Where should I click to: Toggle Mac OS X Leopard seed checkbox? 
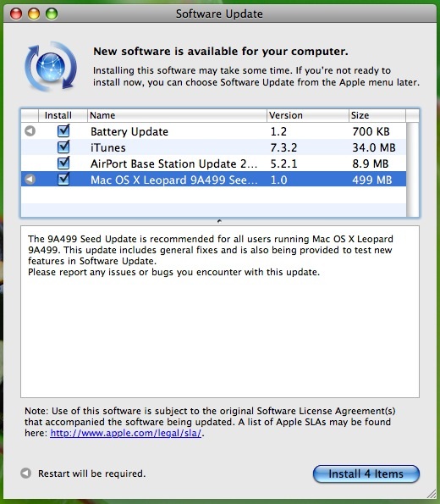63,179
